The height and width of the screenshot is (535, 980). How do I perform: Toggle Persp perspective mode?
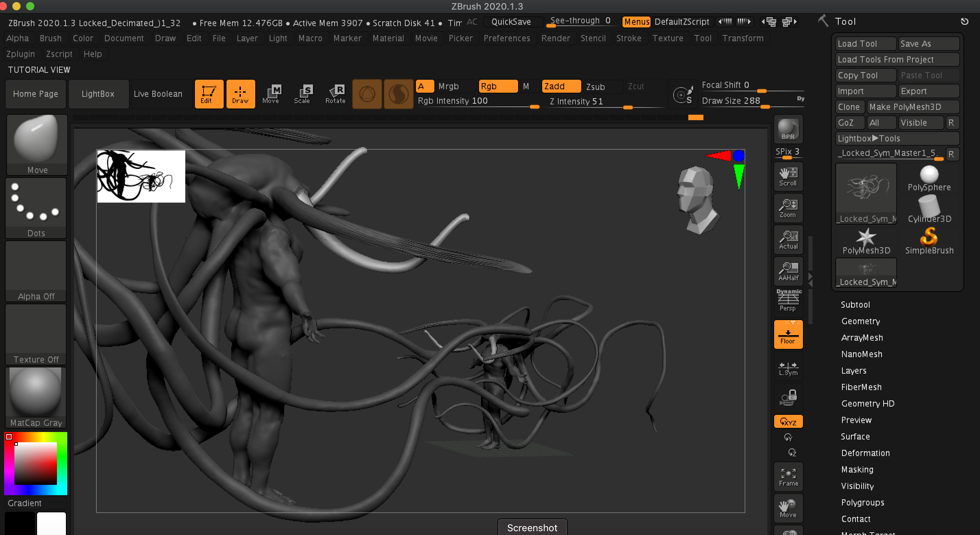tap(788, 301)
